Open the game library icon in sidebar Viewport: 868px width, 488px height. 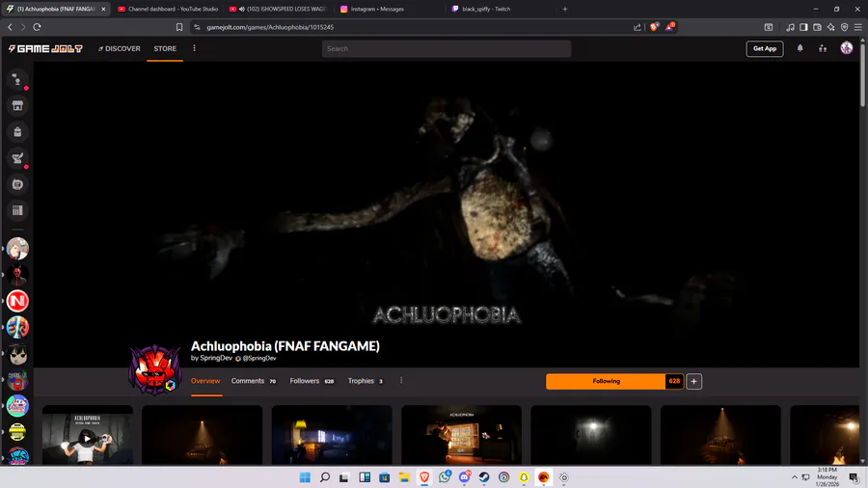point(17,210)
